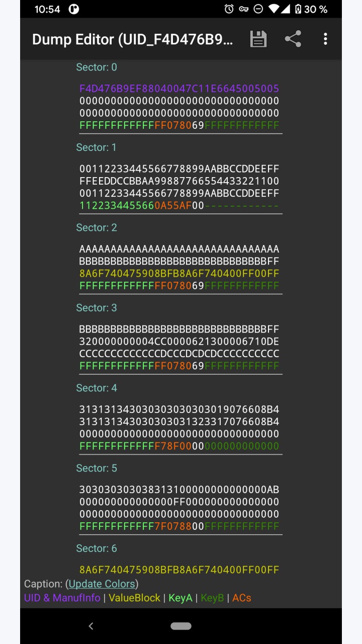Screen dimensions: 362x644
Task: Edit the purple UID line F4D476B9EF88
Action: (x=179, y=89)
